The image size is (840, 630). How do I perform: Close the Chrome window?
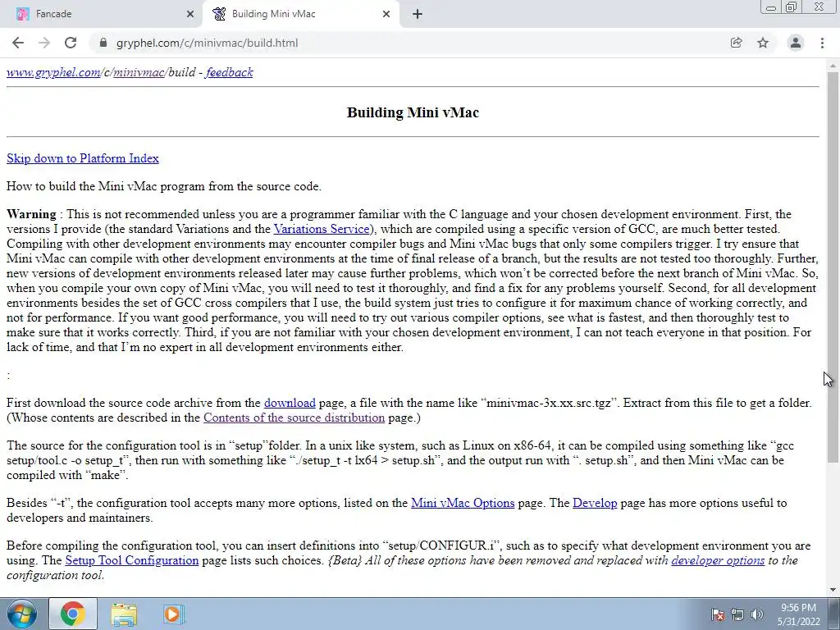pos(819,7)
